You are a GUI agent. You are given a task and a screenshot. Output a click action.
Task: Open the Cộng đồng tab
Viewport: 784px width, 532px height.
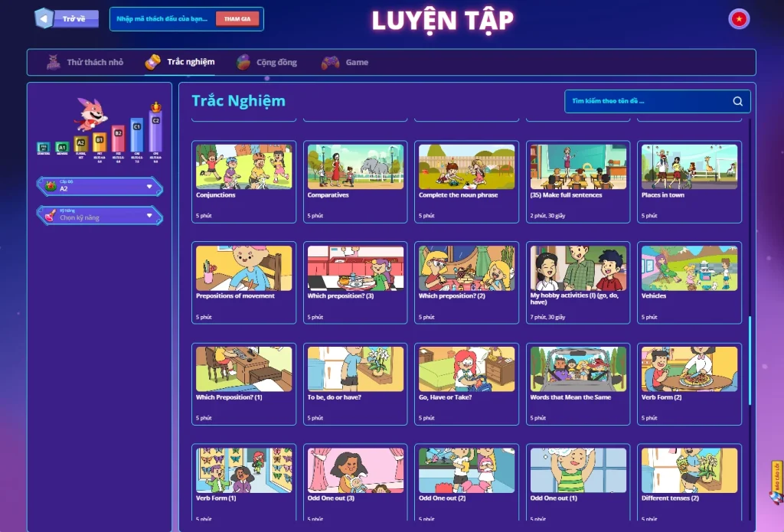(x=267, y=62)
